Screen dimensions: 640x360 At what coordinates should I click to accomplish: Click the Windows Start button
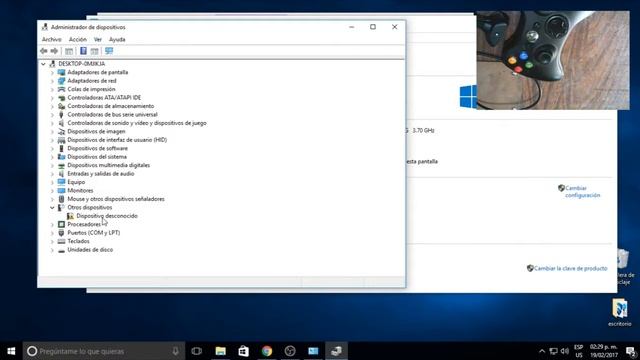11,351
